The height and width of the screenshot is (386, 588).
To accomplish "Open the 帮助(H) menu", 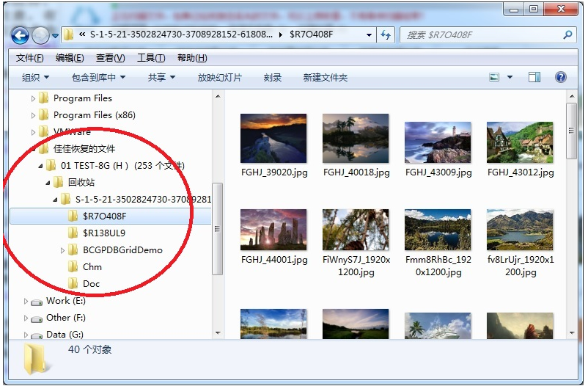I will (192, 58).
